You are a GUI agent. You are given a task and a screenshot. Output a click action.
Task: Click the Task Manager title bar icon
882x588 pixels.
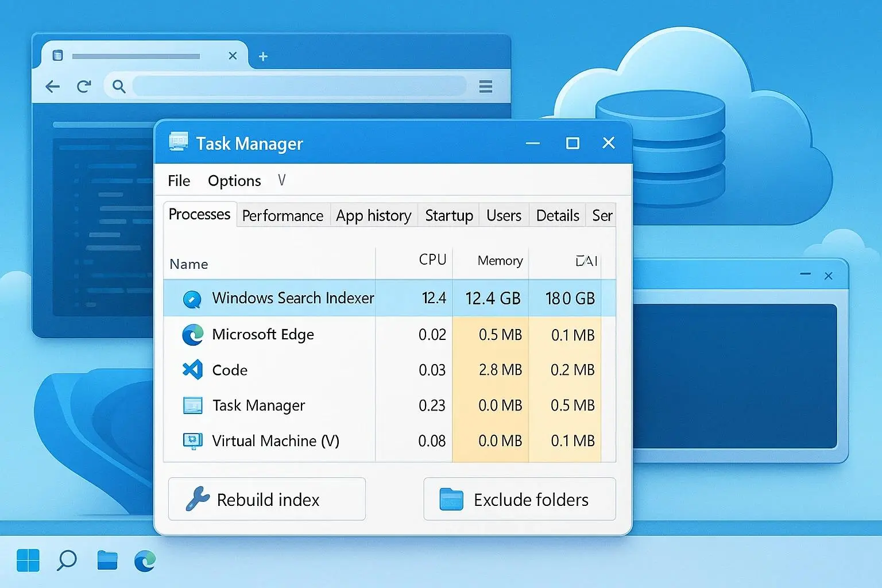[179, 142]
